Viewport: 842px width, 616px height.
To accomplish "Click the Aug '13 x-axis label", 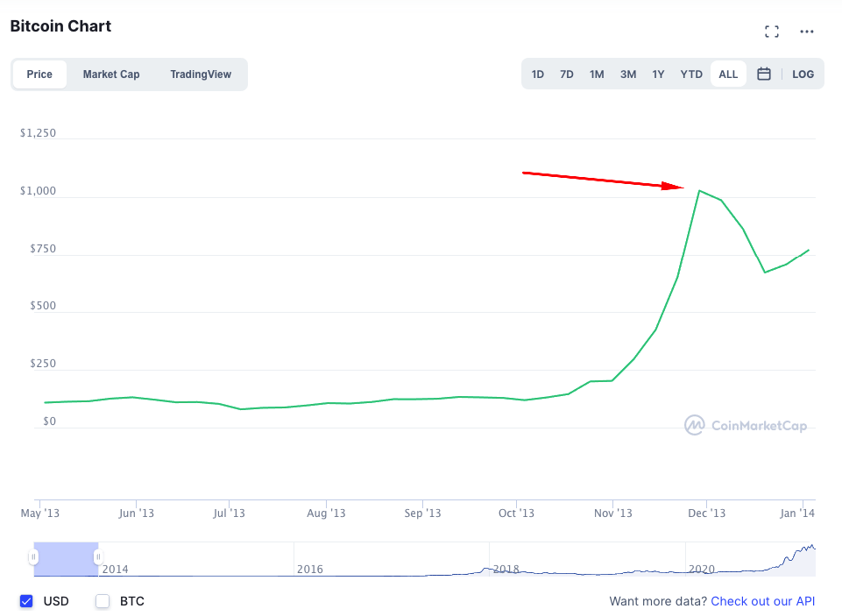I will pos(326,513).
